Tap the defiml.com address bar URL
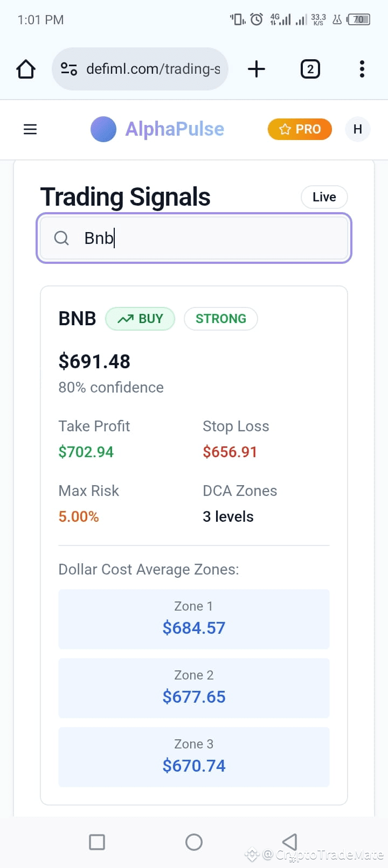Viewport: 388px width, 868px height. click(153, 69)
